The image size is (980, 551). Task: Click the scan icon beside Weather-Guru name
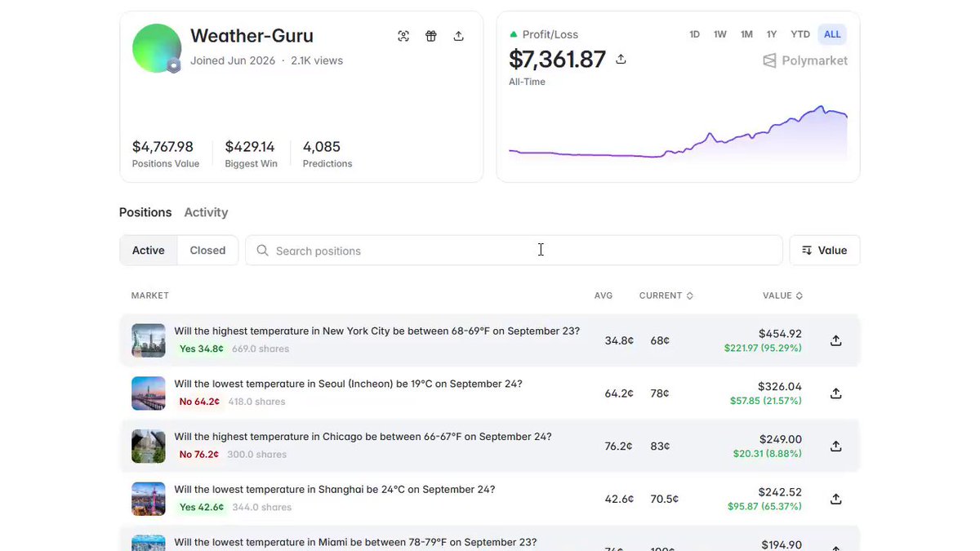point(403,36)
